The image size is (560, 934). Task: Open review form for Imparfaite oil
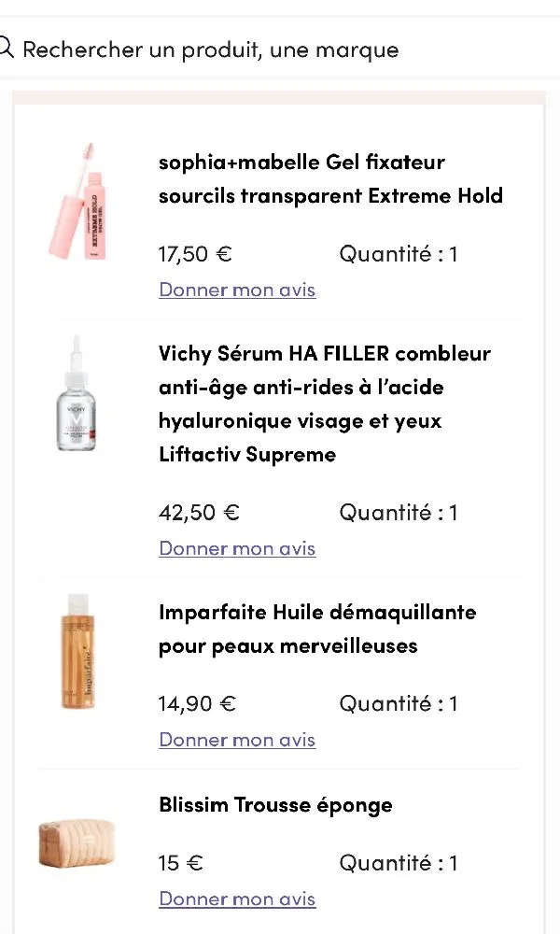[x=237, y=739]
